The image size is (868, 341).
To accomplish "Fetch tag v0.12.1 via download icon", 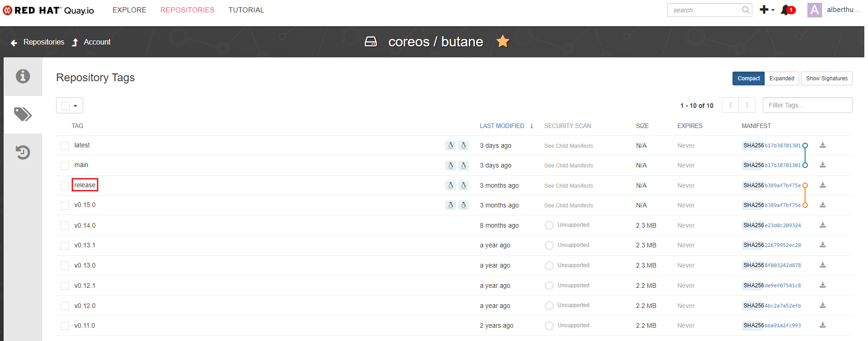I will [823, 285].
